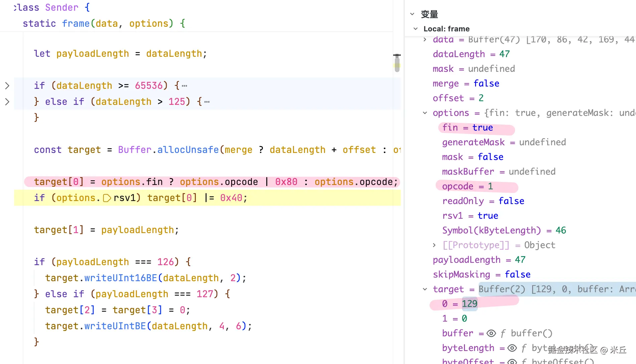
Task: Invoke the getter eye icon for buffer
Action: point(491,333)
